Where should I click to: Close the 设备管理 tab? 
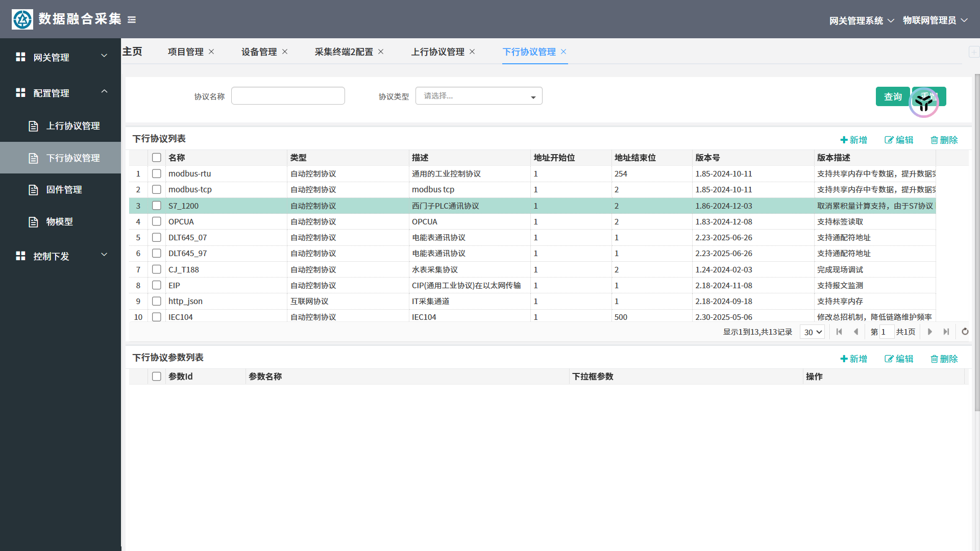coord(285,52)
